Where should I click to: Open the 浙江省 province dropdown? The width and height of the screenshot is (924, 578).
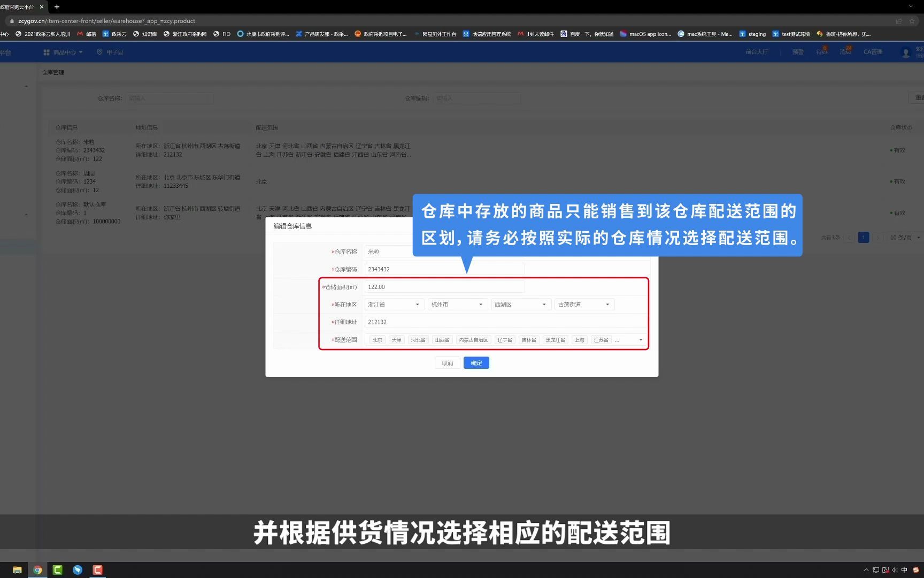(395, 305)
